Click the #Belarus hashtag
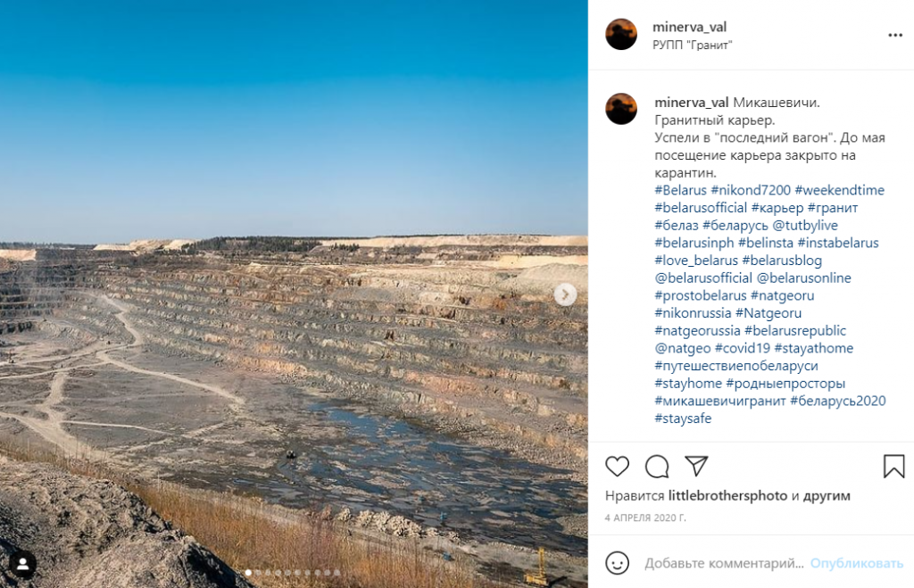This screenshot has height=588, width=914. tap(680, 190)
